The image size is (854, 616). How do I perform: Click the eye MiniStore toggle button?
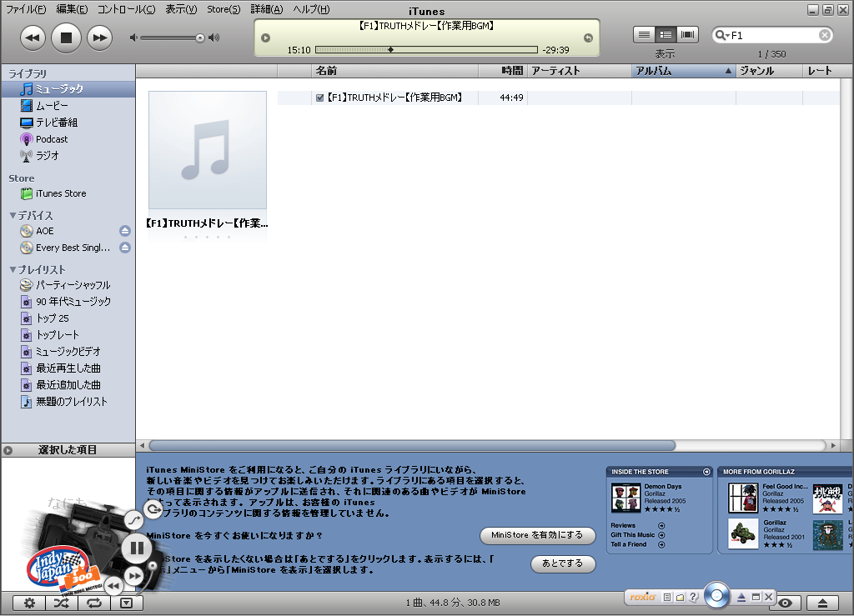coord(785,603)
